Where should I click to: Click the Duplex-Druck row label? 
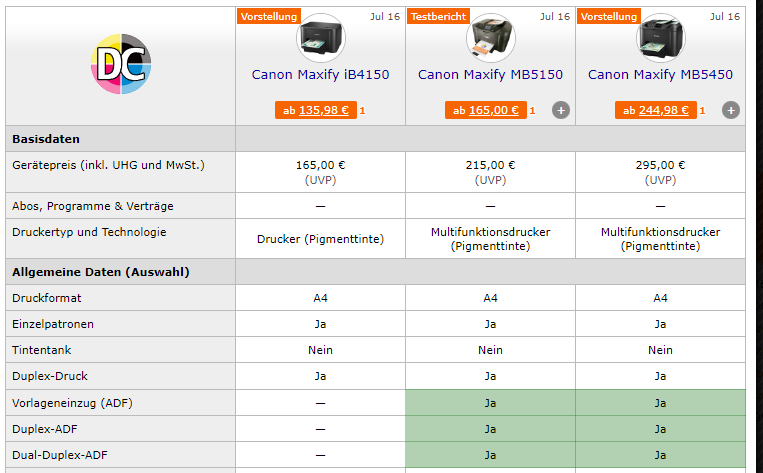coord(50,376)
